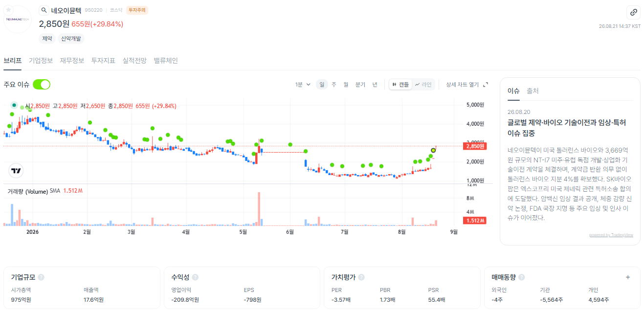
Task: Click the PSR value 55.4배
Action: click(x=436, y=299)
